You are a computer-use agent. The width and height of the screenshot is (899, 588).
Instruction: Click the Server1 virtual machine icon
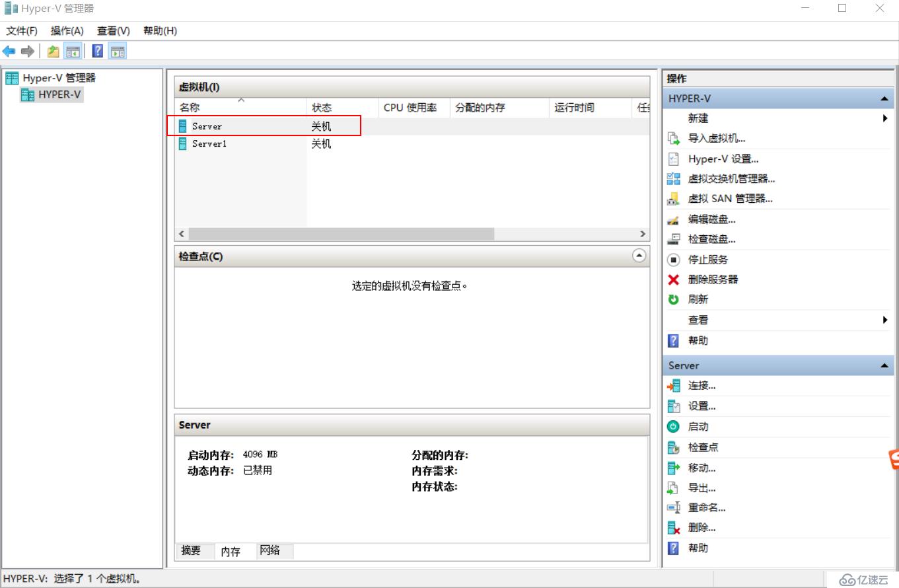click(x=183, y=143)
